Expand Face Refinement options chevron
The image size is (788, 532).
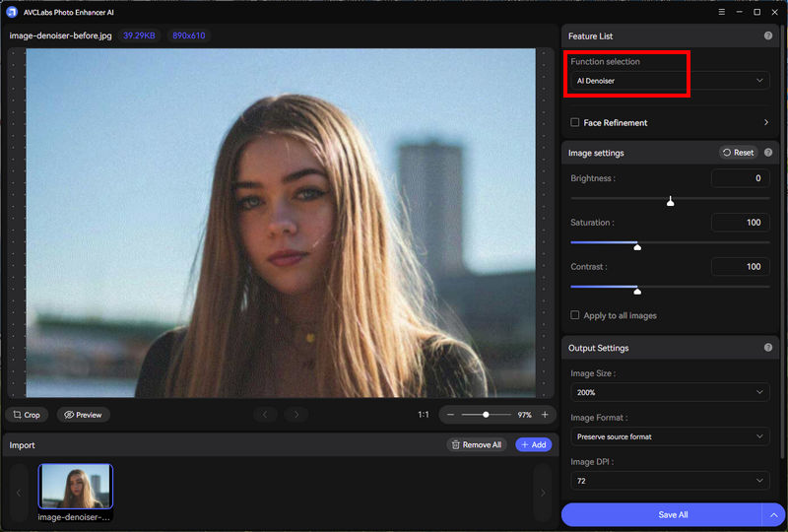tap(766, 123)
